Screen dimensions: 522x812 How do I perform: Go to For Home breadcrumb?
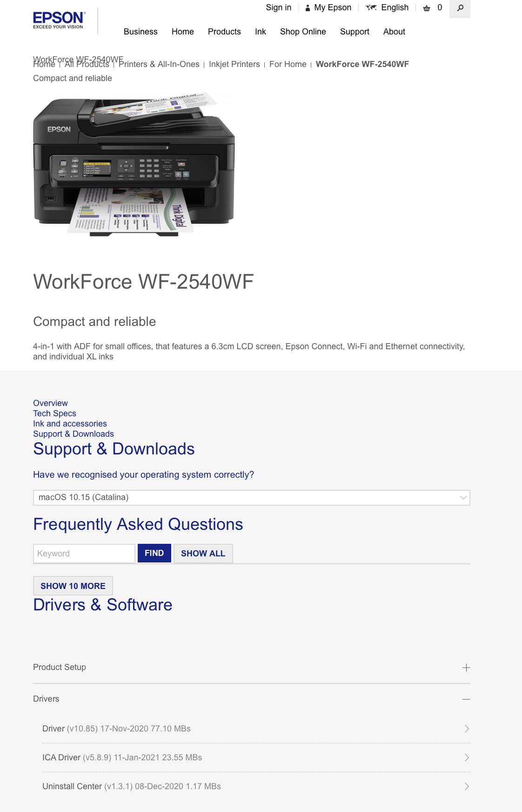(x=288, y=64)
